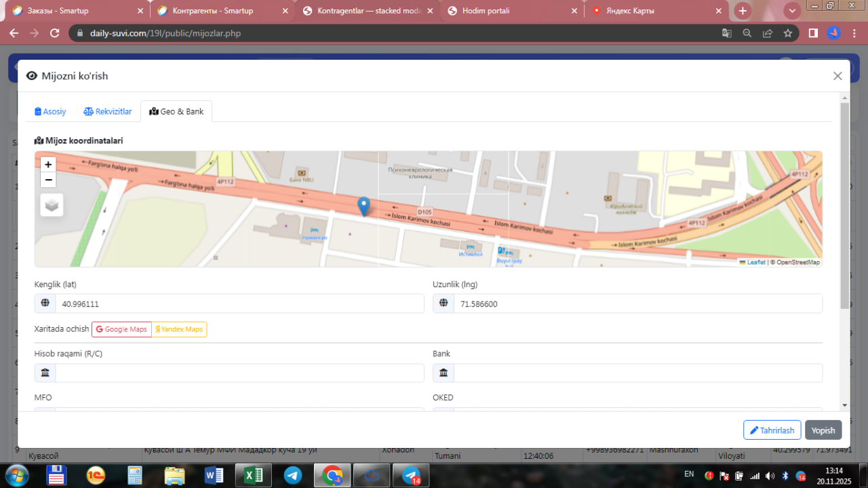Viewport: 868px width, 488px height.
Task: Open location in Google Maps
Action: click(x=121, y=329)
